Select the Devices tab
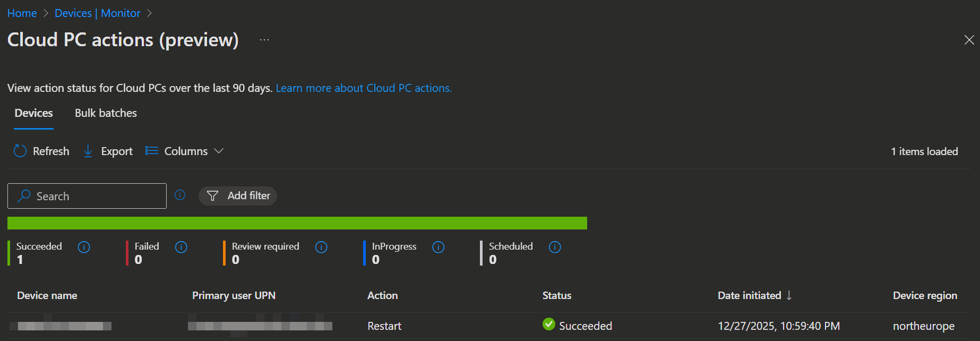Viewport: 980px width, 341px height. point(33,113)
